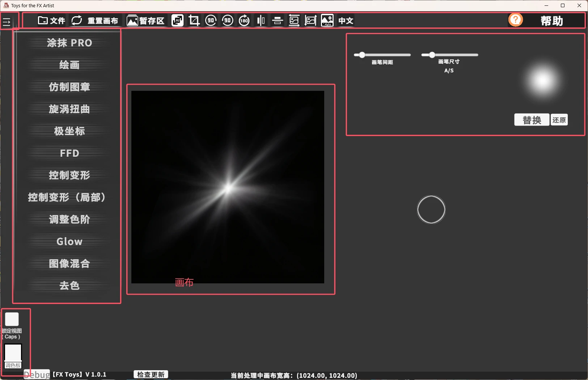This screenshot has width=588, height=380.
Task: Click the 检查更新 check updates button
Action: [x=151, y=375]
